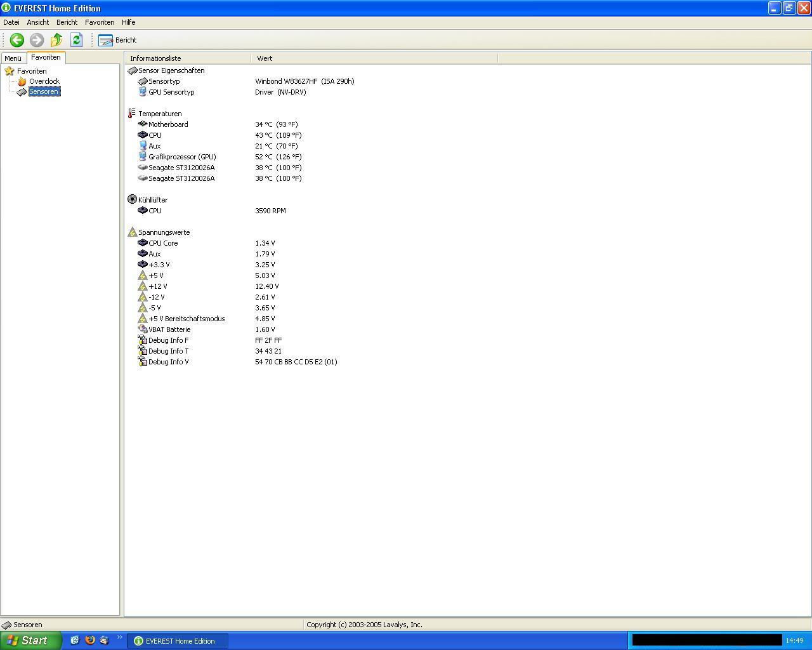Select the Debug Info V row

(168, 362)
